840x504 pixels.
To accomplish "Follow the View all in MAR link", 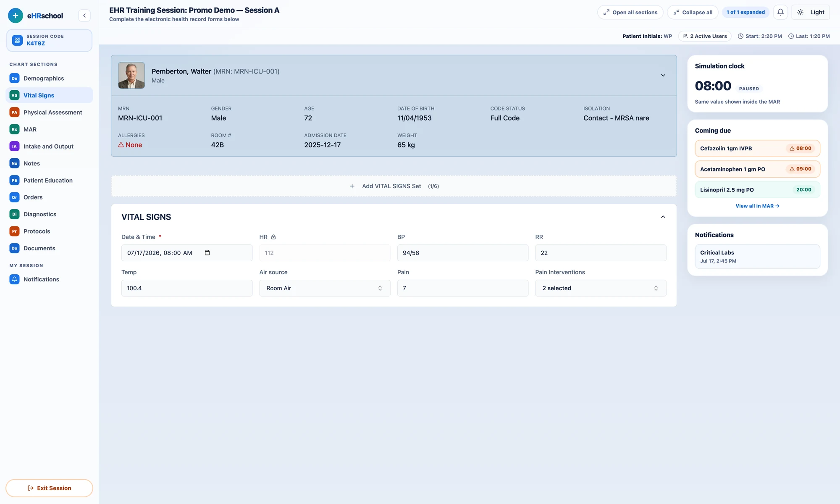I will tap(757, 206).
